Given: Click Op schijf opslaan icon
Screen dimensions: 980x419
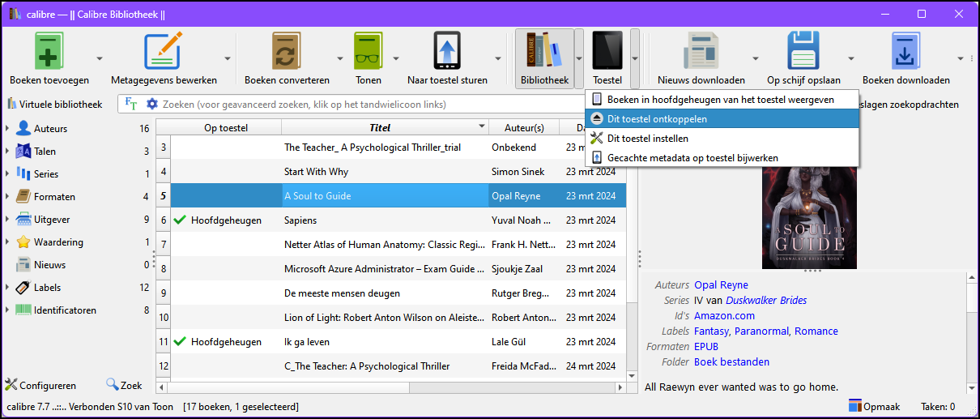Looking at the screenshot, I should pos(804,52).
